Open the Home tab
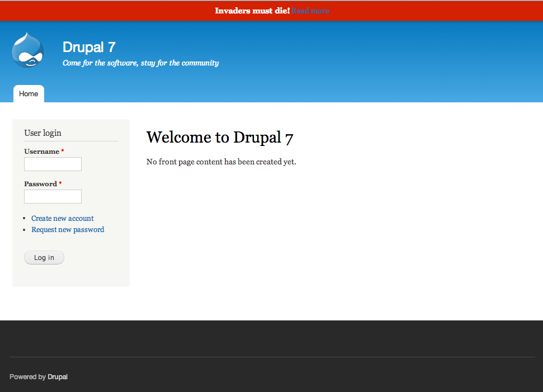 pos(29,94)
